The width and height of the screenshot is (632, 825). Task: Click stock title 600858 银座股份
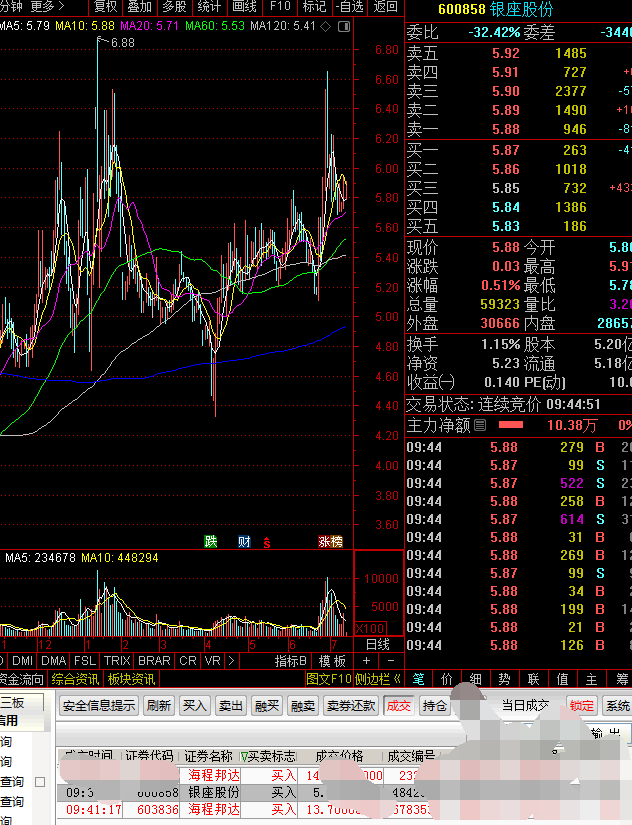click(x=495, y=9)
